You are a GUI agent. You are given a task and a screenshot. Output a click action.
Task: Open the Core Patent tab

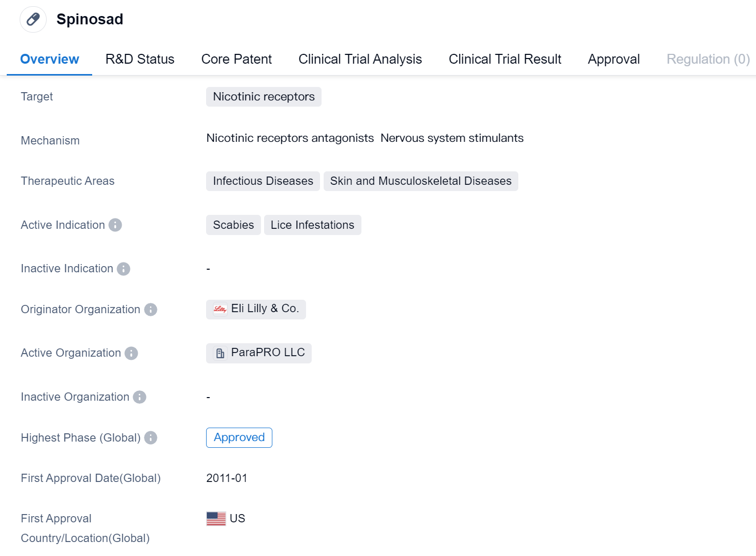tap(236, 60)
